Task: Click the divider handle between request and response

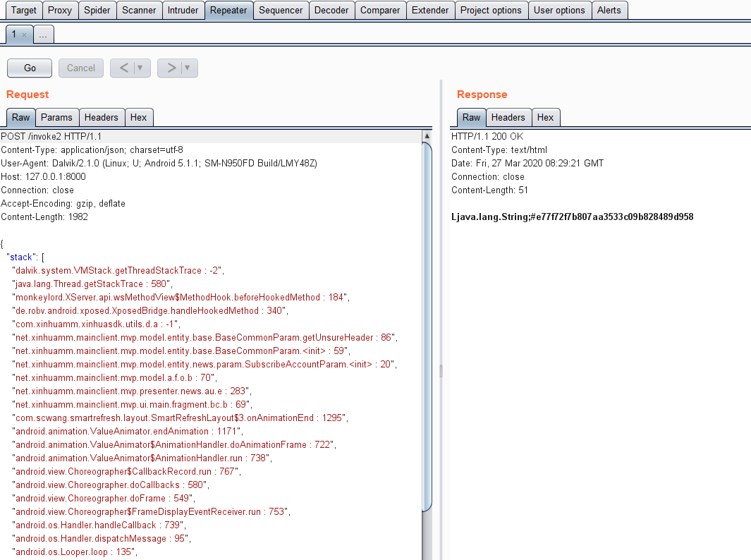Action: tap(441, 371)
